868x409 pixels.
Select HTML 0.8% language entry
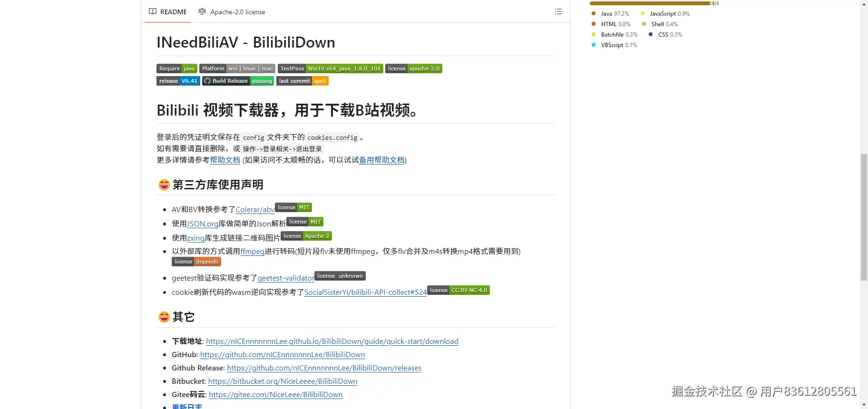(611, 24)
